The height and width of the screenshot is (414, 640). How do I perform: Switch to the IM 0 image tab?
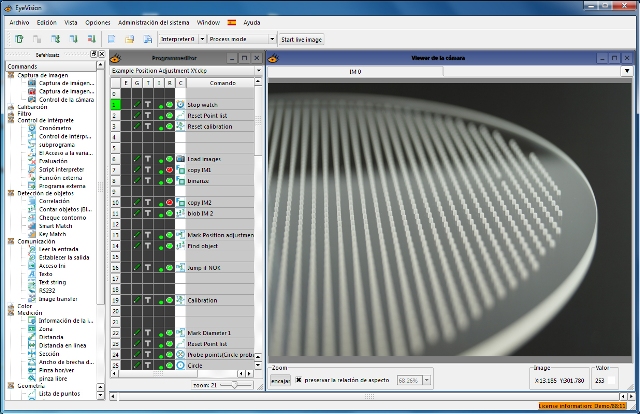[355, 71]
